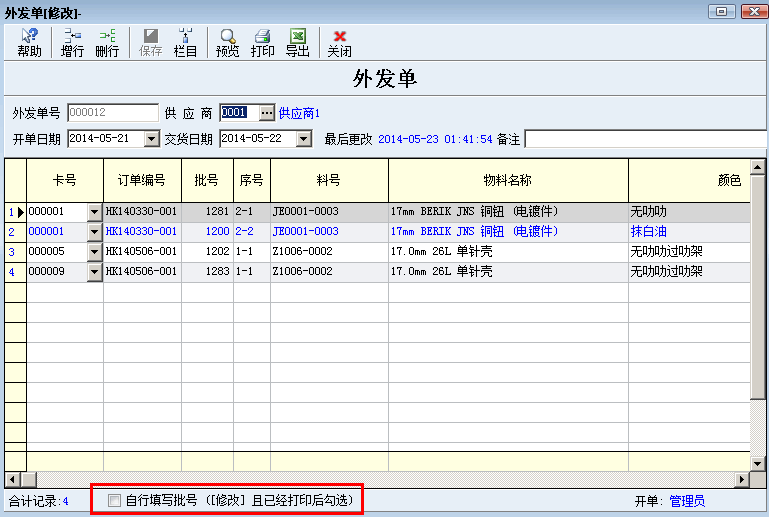This screenshot has width=769, height=517.
Task: Click the 料号 column header
Action: point(329,181)
